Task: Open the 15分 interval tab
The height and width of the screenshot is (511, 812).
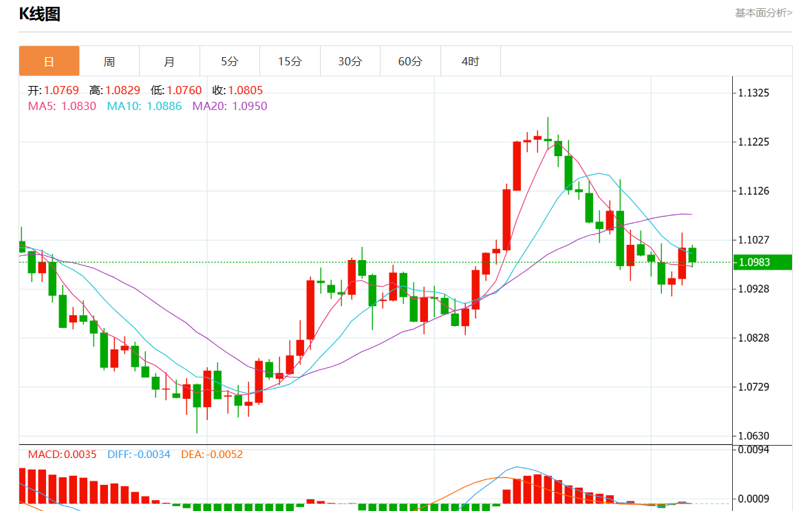Action: pyautogui.click(x=290, y=61)
